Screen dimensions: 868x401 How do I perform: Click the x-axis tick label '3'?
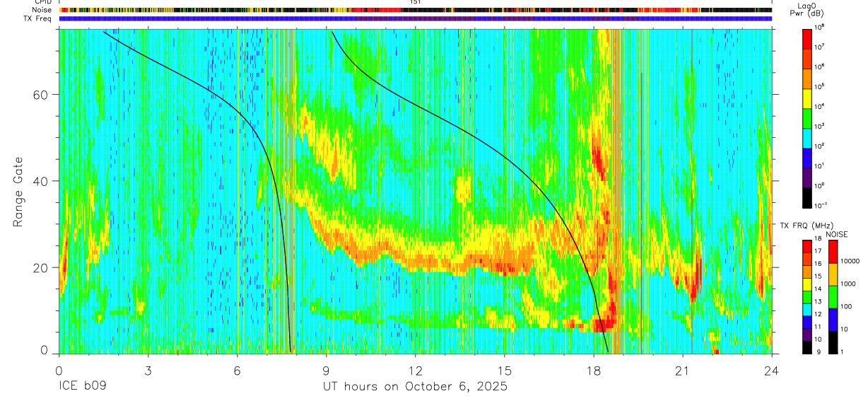[148, 371]
